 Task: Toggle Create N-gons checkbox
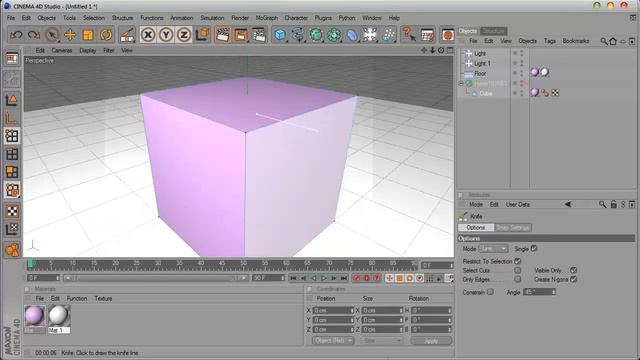573,280
